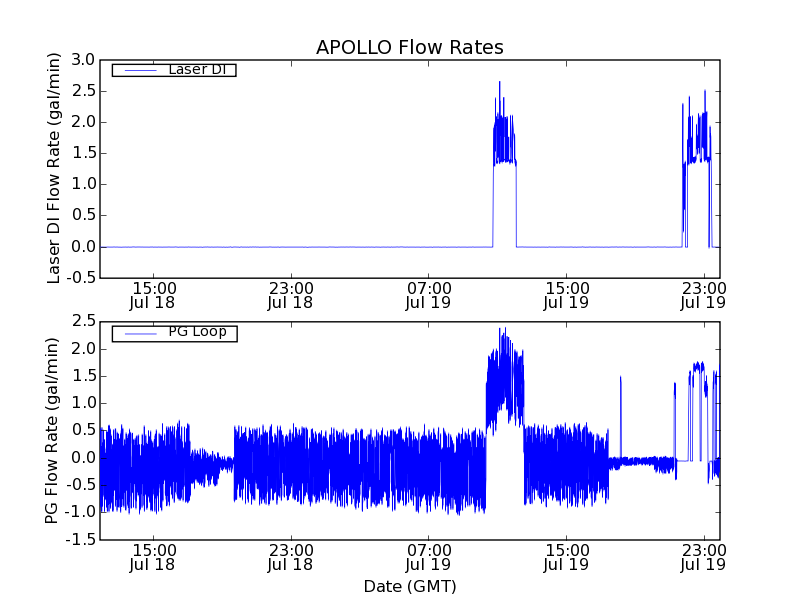Pick the -1.0 tick on the PG Flow axis

click(x=80, y=512)
